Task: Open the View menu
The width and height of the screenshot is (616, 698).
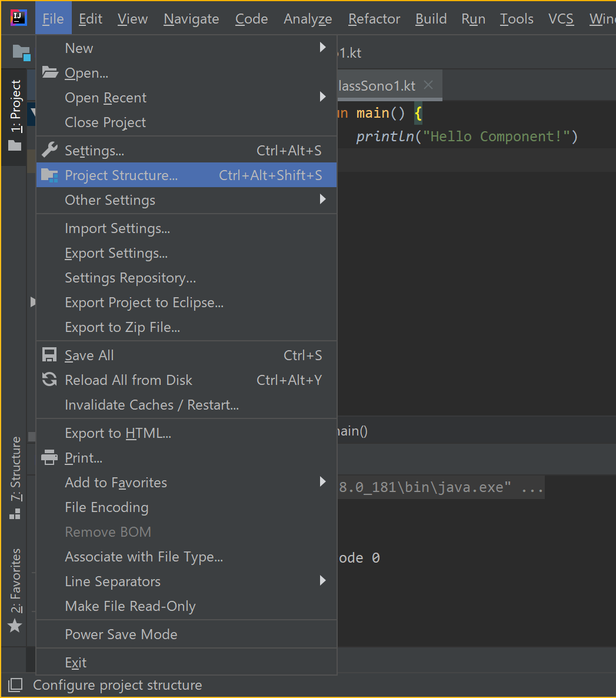Action: (x=132, y=19)
